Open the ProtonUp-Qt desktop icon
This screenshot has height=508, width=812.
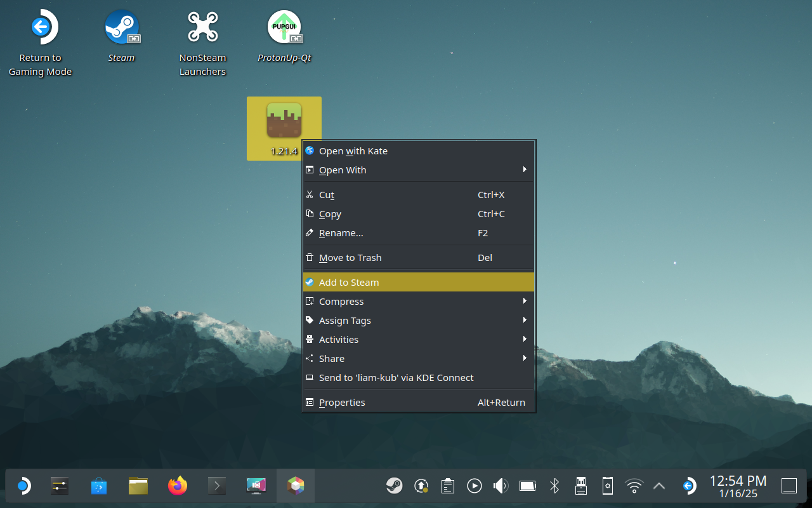284,28
